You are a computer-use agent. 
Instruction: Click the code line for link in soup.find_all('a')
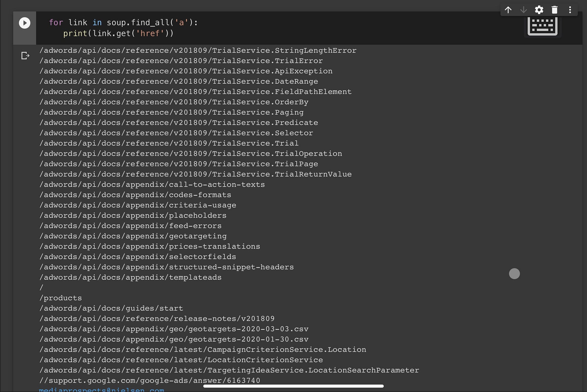click(123, 23)
